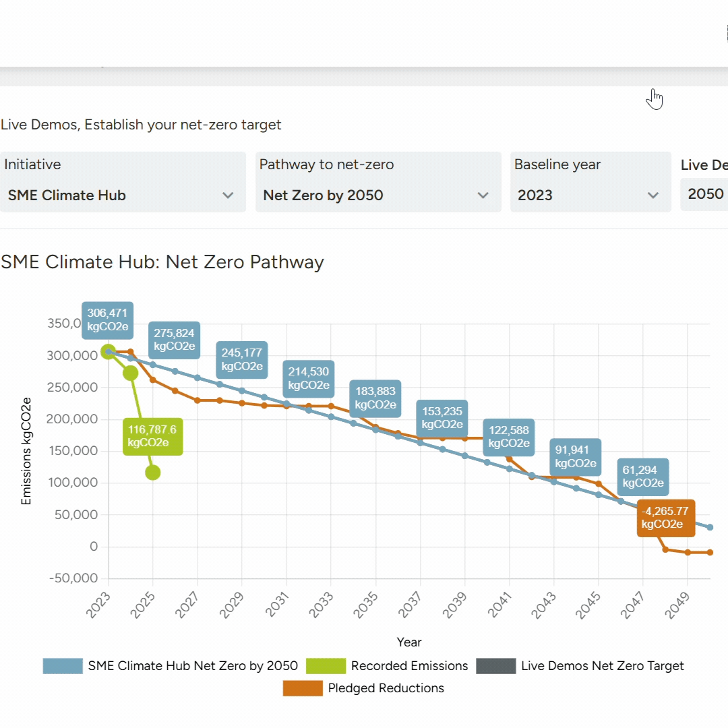728x728 pixels.
Task: Click the 306,471 kgCO2e data label
Action: tap(108, 320)
